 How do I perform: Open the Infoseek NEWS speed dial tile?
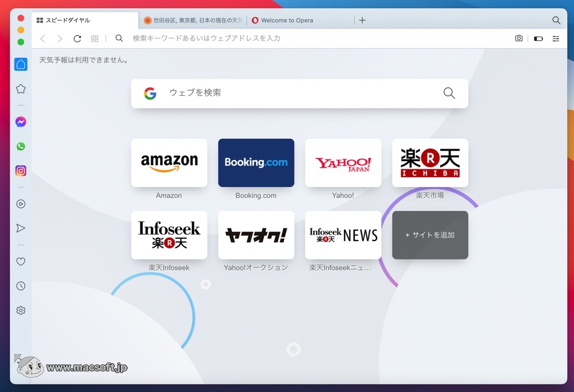point(343,235)
